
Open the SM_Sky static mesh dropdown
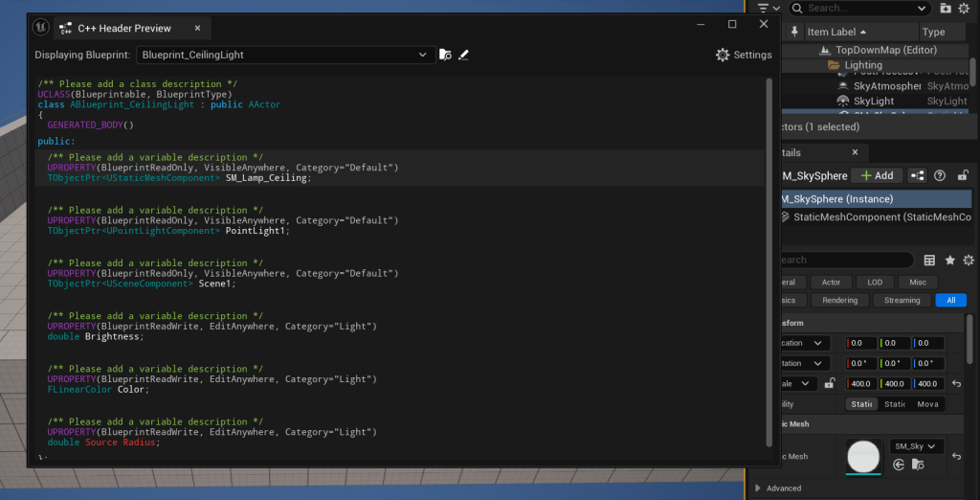[x=917, y=446]
